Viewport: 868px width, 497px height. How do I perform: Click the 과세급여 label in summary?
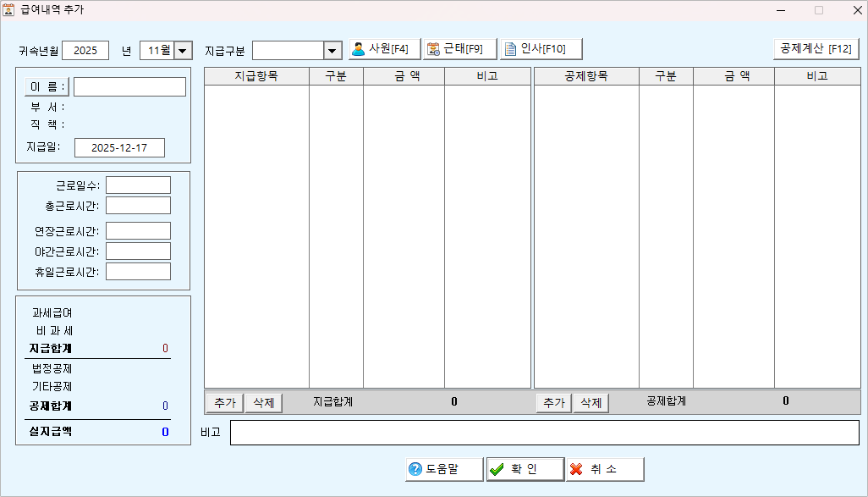(x=52, y=313)
